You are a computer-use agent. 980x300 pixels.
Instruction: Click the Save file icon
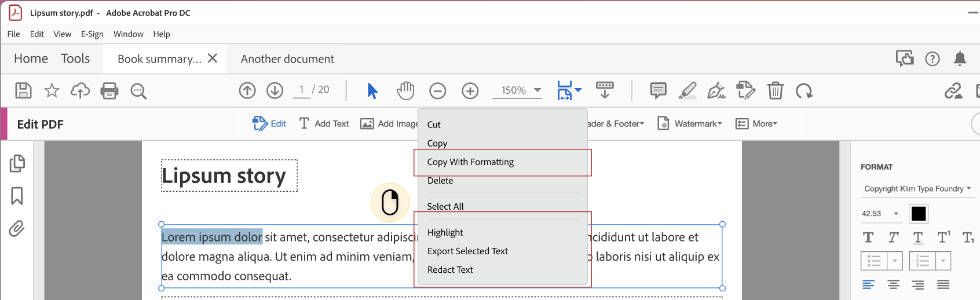(x=23, y=91)
